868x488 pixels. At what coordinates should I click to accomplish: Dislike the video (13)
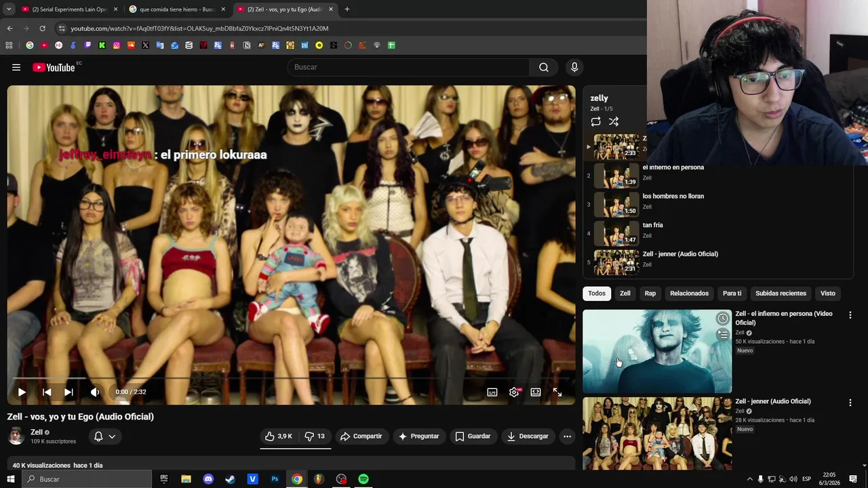(x=315, y=436)
